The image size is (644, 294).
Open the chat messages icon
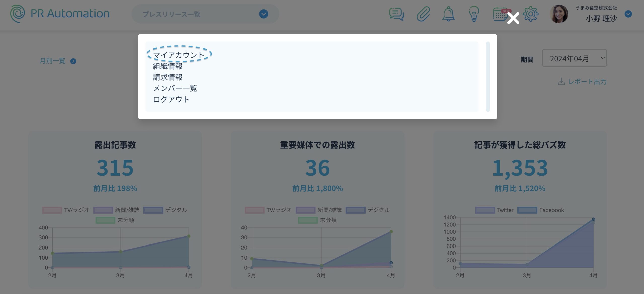[396, 14]
